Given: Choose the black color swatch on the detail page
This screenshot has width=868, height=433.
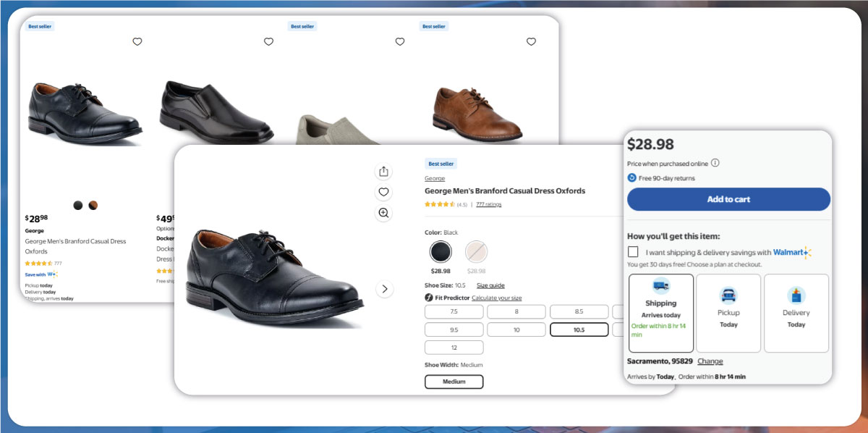Looking at the screenshot, I should pos(441,252).
